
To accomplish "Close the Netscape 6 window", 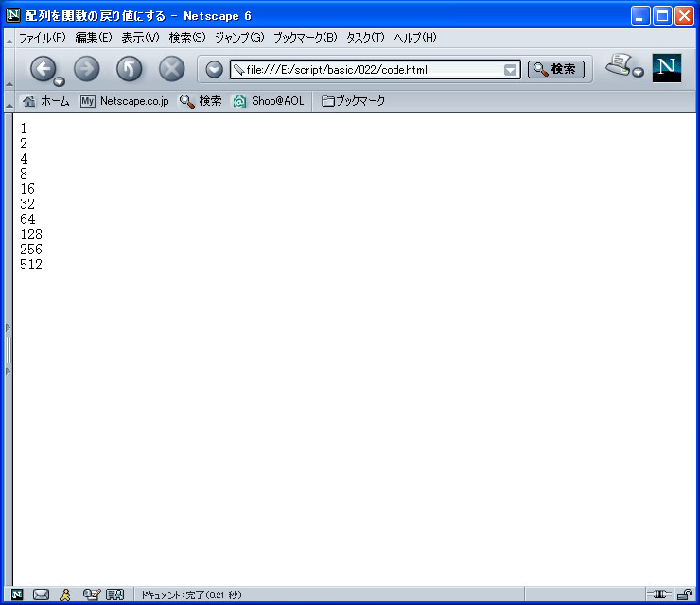I will [x=684, y=16].
